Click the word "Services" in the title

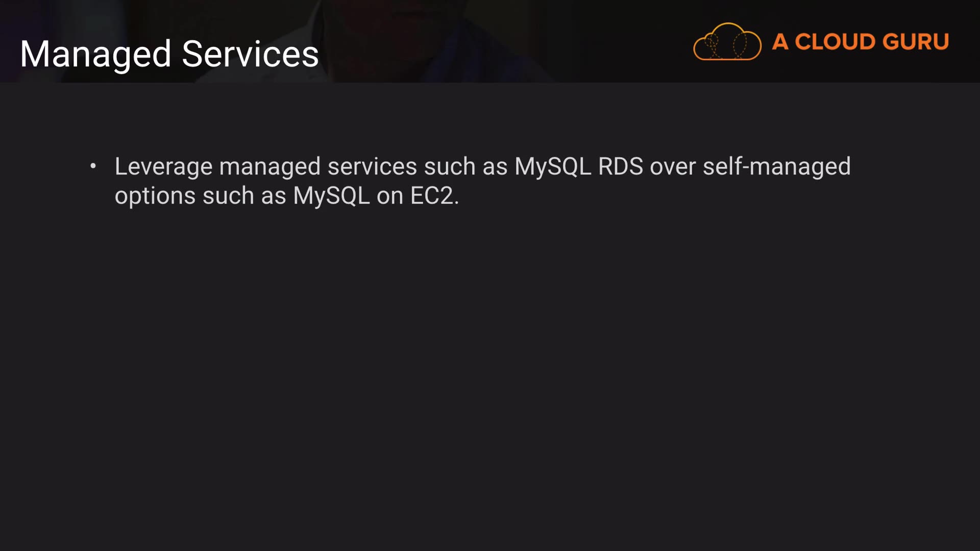[x=250, y=54]
